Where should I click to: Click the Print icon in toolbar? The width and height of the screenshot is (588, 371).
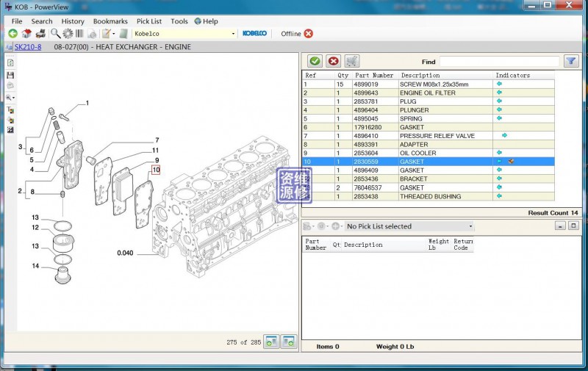[x=40, y=34]
